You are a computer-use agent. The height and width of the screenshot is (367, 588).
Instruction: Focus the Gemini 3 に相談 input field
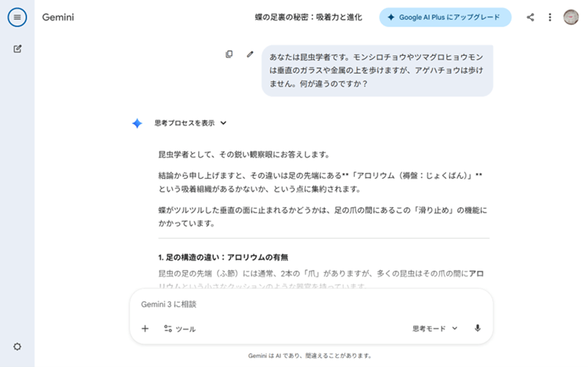point(294,304)
